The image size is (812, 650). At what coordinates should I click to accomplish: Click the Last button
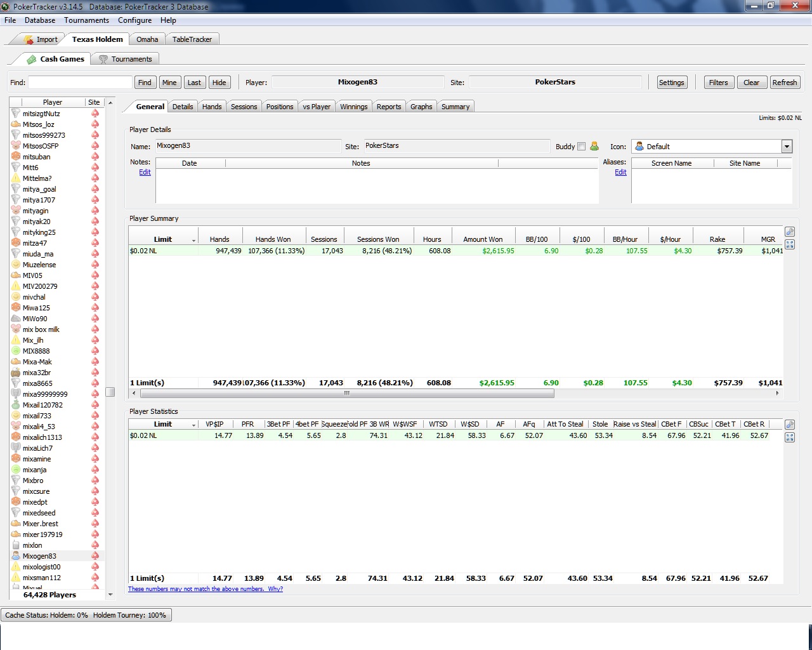tap(194, 83)
